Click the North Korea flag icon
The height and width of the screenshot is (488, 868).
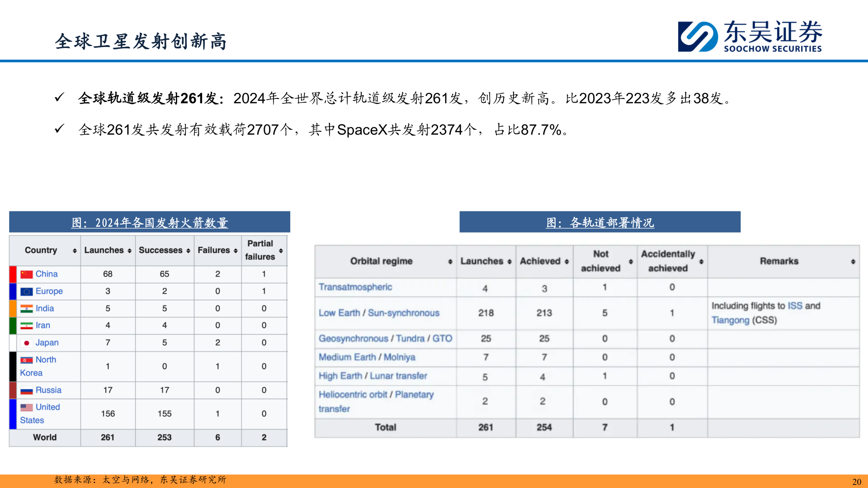26,360
